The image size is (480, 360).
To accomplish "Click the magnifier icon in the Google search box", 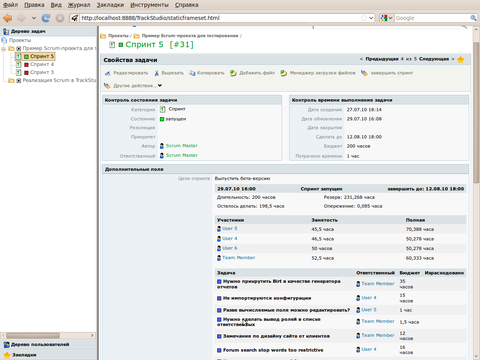I will point(473,18).
